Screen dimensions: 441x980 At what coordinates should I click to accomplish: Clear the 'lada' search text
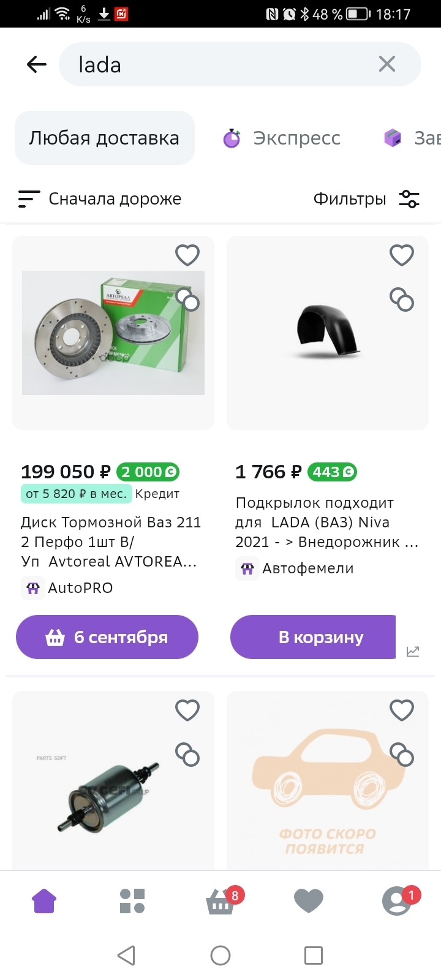(x=387, y=64)
